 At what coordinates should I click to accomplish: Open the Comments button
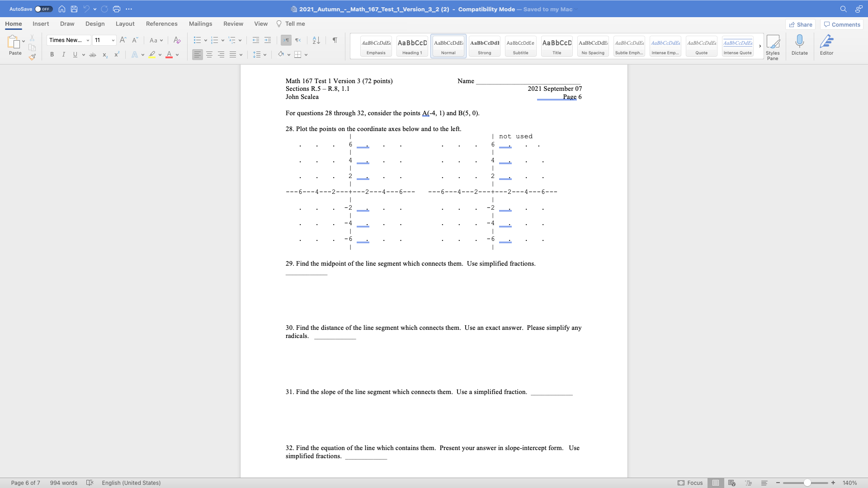tap(842, 24)
